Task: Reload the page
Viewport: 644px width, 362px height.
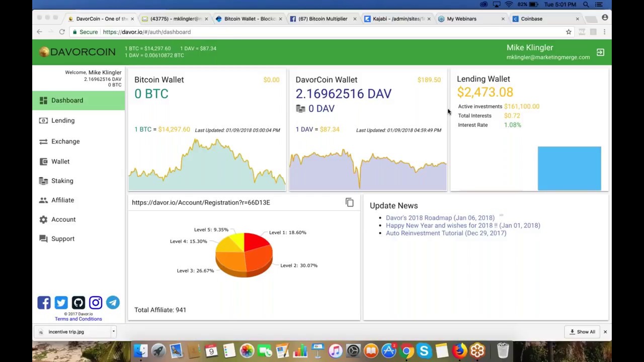Action: (x=62, y=32)
